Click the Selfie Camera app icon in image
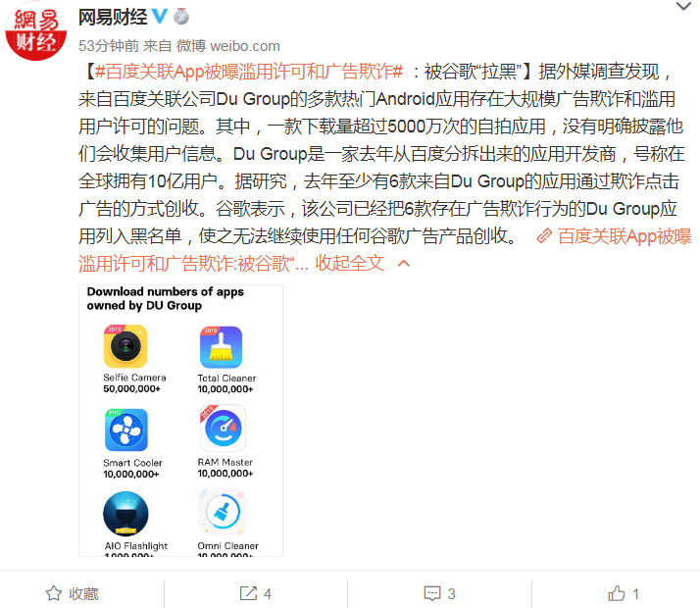This screenshot has height=608, width=700. click(x=125, y=346)
